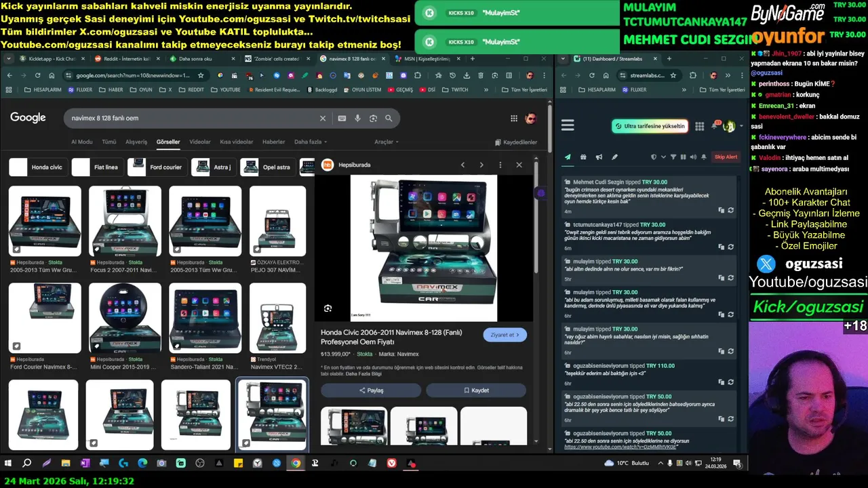This screenshot has height=488, width=868.
Task: Bookmark the Google page with star icon
Action: (201, 75)
